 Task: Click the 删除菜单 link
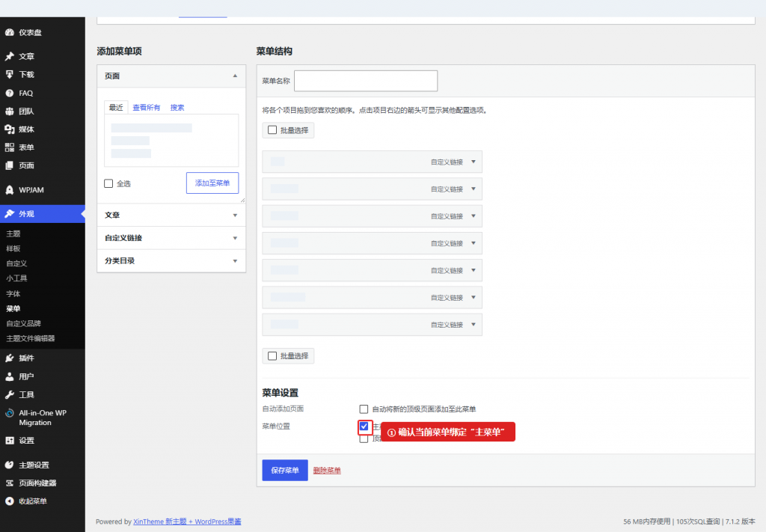pos(327,471)
